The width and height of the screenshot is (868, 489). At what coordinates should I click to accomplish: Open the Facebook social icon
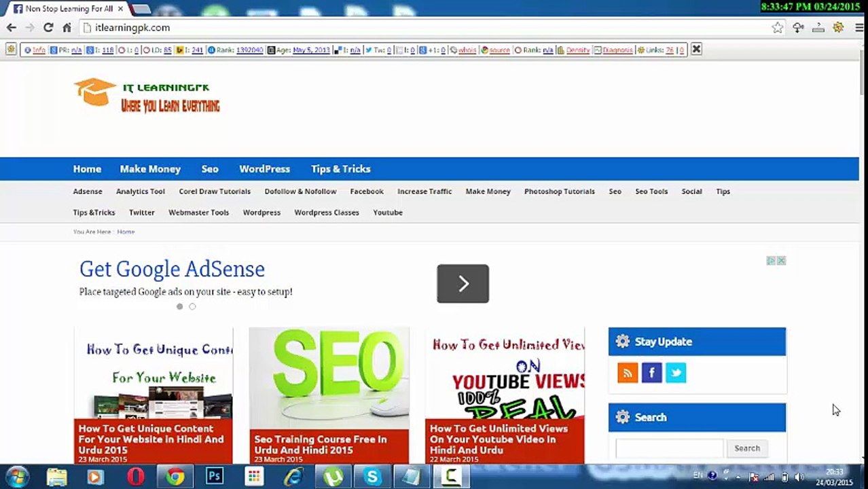(651, 373)
